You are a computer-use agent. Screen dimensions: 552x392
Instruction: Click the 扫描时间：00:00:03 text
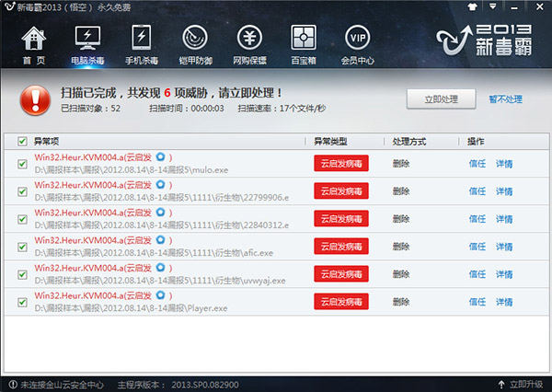pos(186,109)
